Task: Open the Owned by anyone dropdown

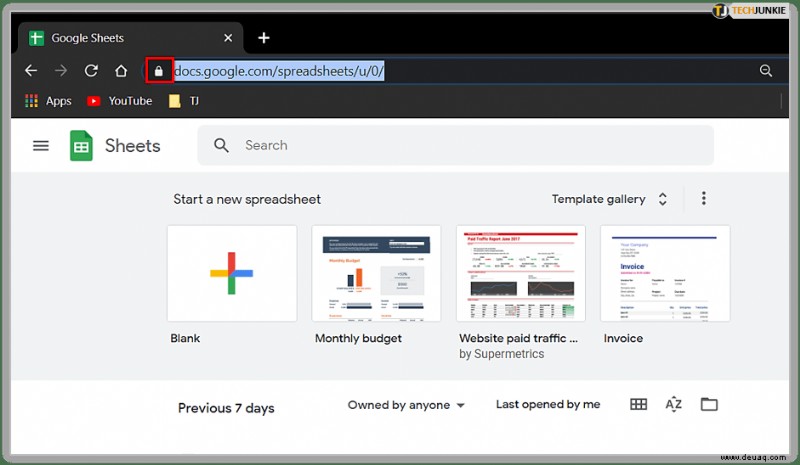Action: (406, 405)
